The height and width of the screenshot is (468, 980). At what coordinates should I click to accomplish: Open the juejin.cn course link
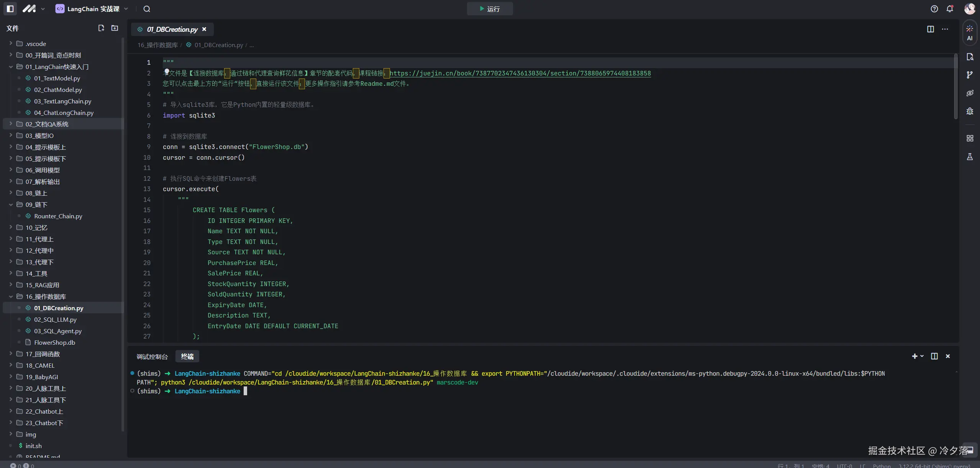coord(520,73)
